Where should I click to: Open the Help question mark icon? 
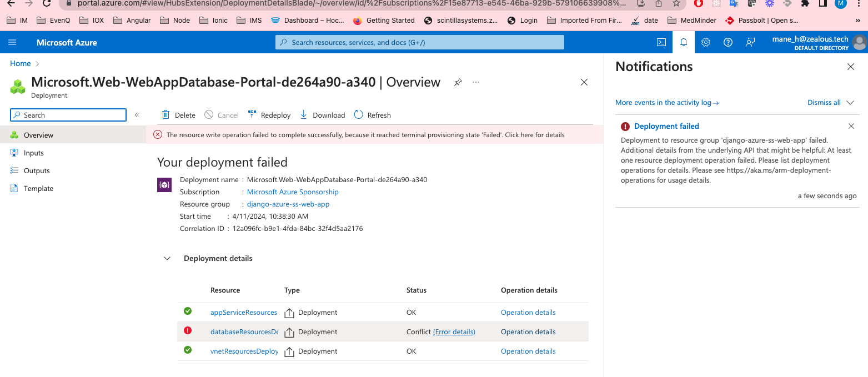point(728,42)
